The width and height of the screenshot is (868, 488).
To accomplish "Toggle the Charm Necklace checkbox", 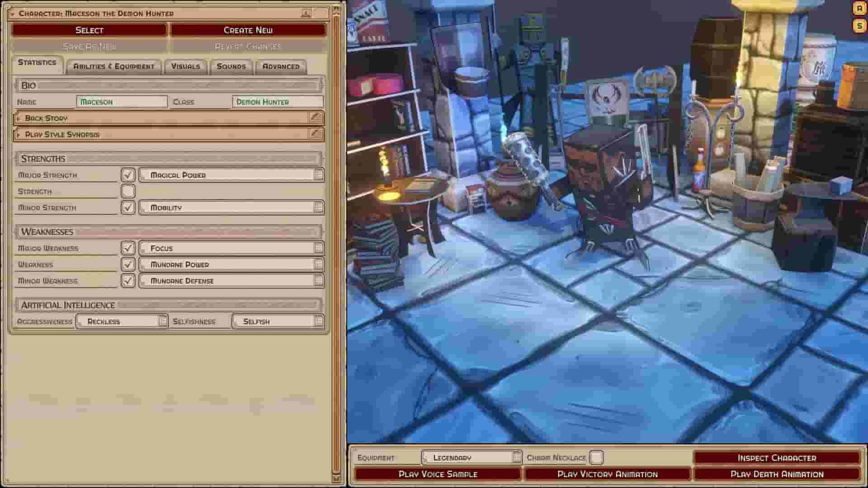I will (596, 457).
